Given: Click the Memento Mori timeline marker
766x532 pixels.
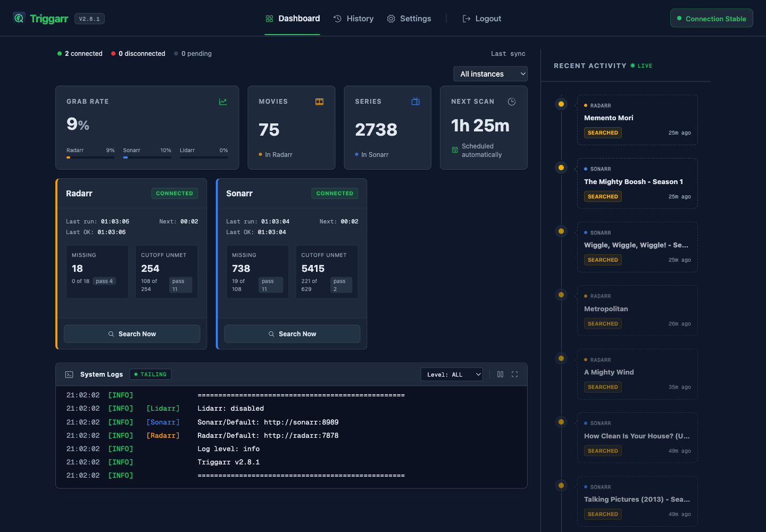Looking at the screenshot, I should click(x=561, y=104).
